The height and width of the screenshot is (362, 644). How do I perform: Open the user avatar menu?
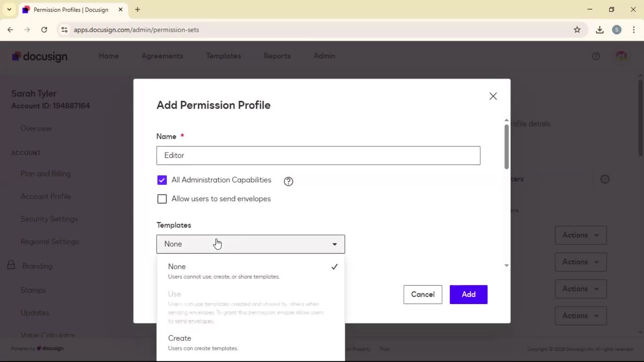[621, 56]
